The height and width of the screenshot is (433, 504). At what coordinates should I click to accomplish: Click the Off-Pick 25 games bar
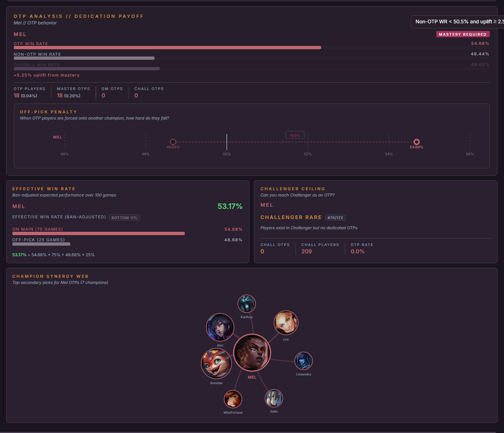[x=41, y=244]
